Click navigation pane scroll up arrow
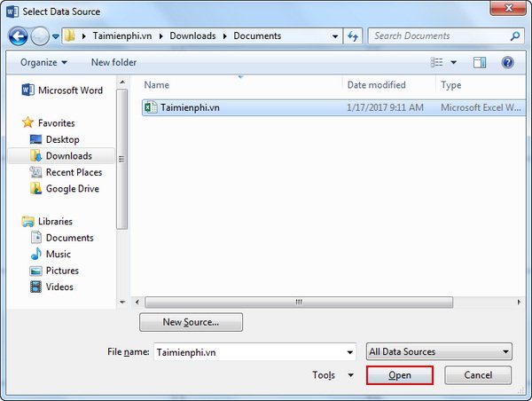This screenshot has height=401, width=532. [122, 83]
